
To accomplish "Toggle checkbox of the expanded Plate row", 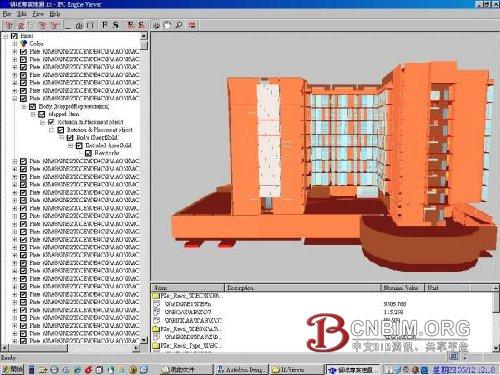I will point(23,99).
